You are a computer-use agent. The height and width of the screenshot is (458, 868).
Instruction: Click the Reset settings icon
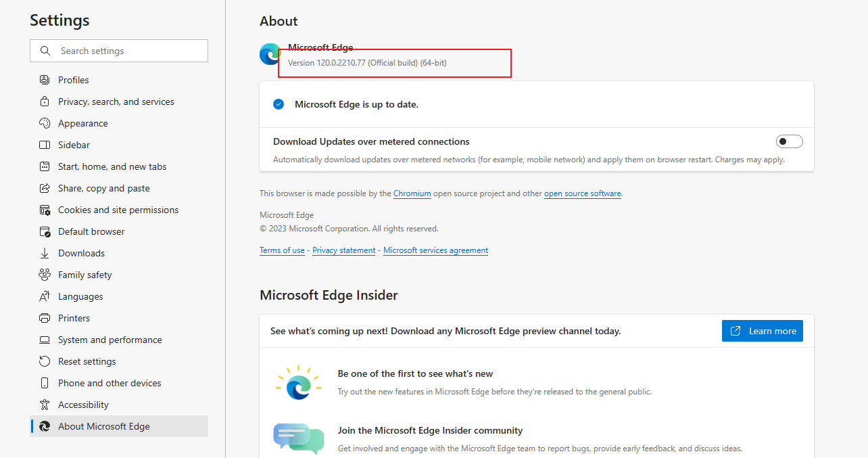click(45, 361)
